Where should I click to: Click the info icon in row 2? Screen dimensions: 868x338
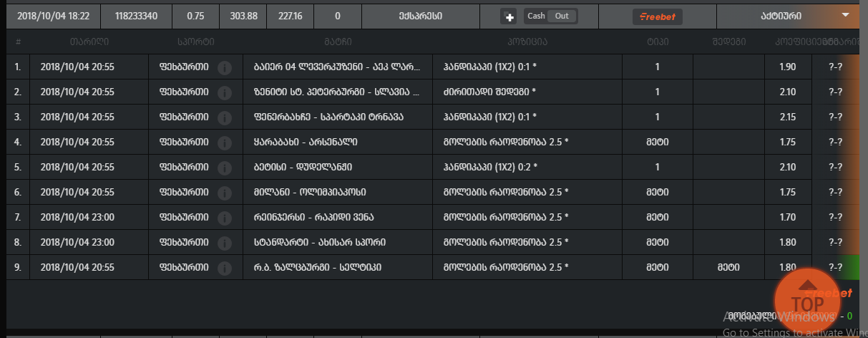(224, 93)
